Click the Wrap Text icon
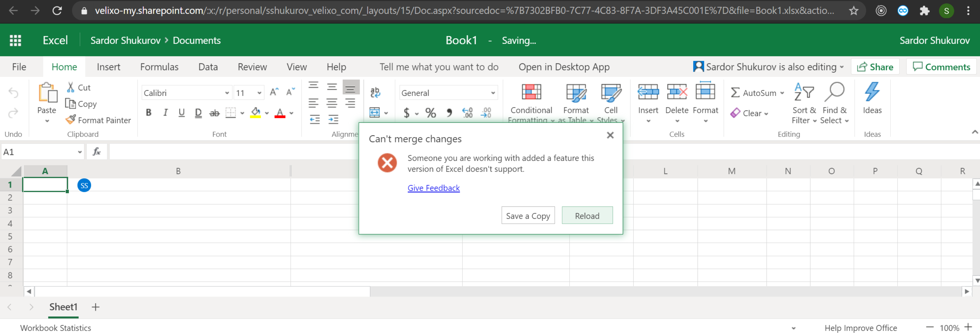Image resolution: width=980 pixels, height=335 pixels. [375, 92]
